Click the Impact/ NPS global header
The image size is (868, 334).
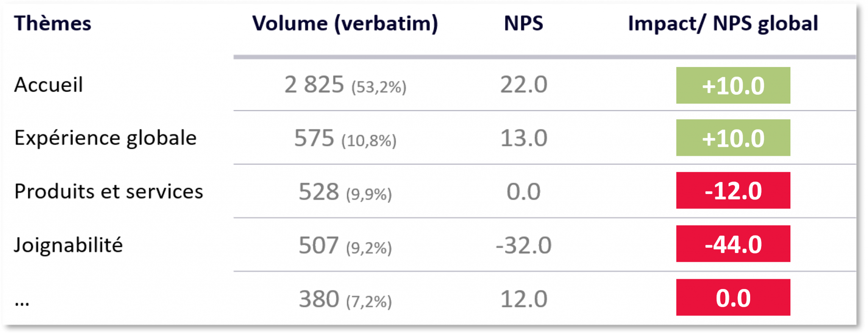723,24
